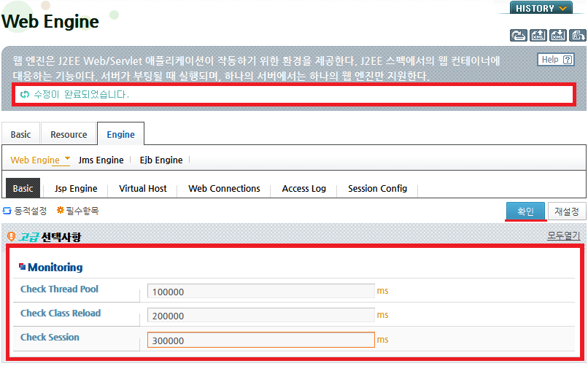The image size is (588, 366).
Task: Switch to the top-level Basic tab
Action: point(20,134)
